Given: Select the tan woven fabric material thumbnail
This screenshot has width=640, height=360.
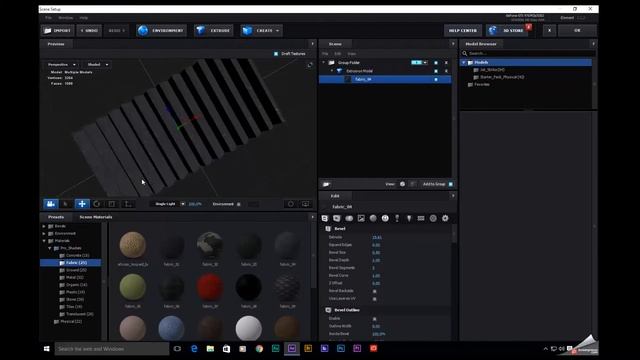Looking at the screenshot, I should 133,245.
